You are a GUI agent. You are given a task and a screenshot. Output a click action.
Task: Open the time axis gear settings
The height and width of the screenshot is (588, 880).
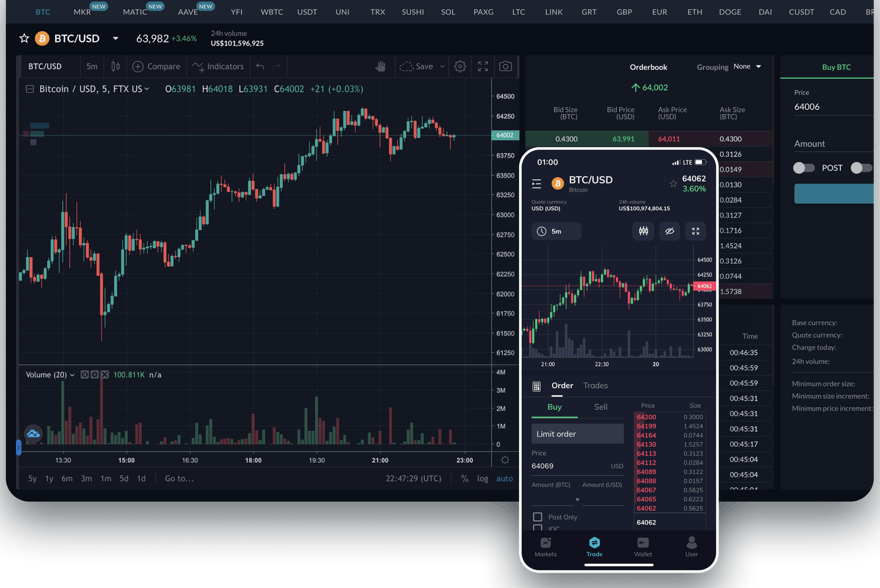pyautogui.click(x=505, y=460)
